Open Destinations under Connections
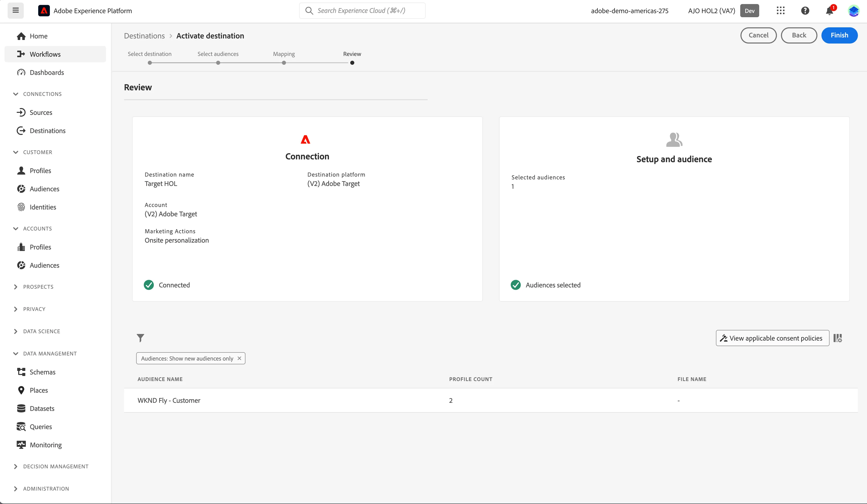The width and height of the screenshot is (867, 504). pyautogui.click(x=55, y=131)
